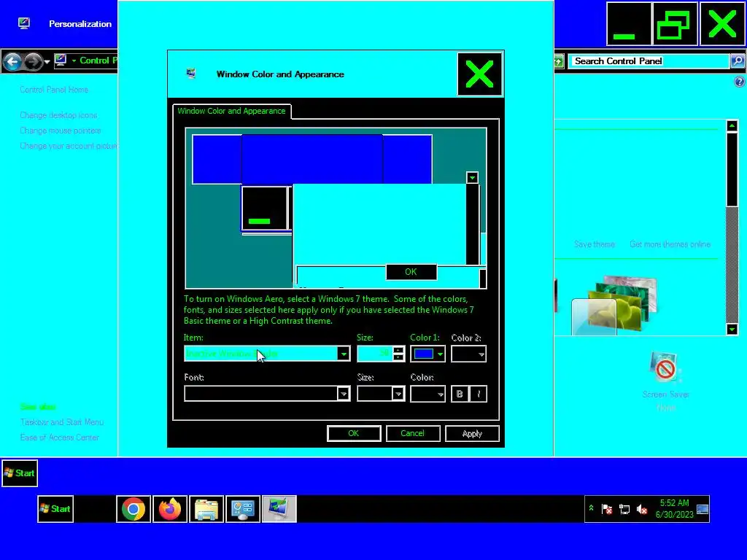Open the Help question mark icon

coord(740,82)
